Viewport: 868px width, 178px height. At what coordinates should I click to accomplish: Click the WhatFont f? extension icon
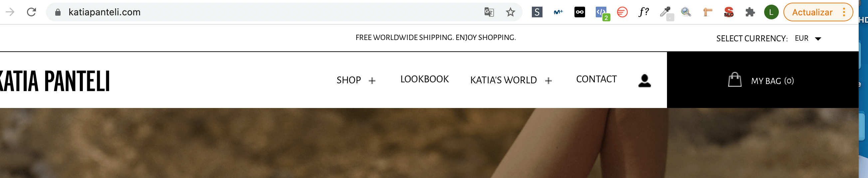click(643, 12)
